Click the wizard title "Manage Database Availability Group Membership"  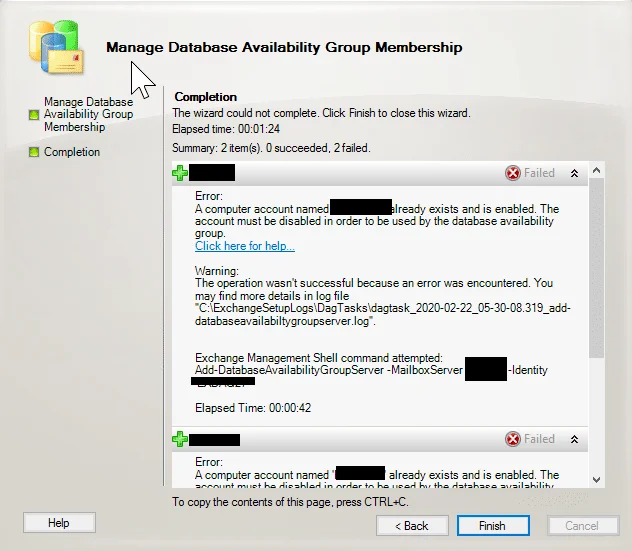pos(284,47)
